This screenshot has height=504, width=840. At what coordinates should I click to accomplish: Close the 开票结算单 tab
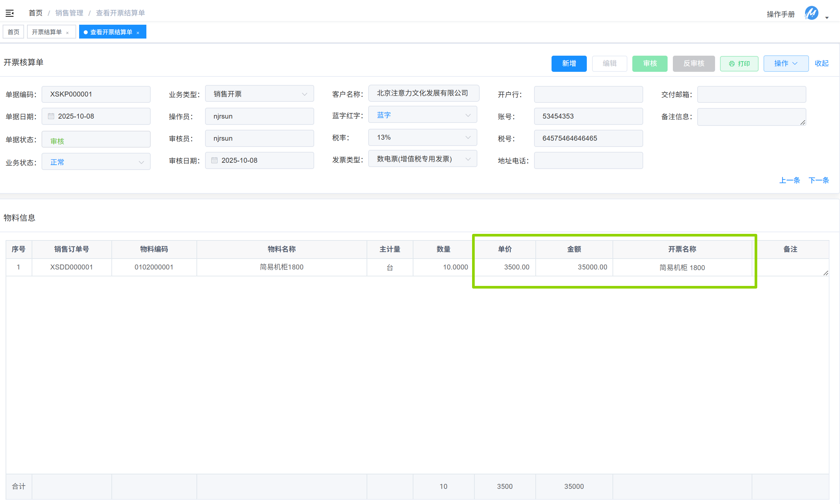coord(68,33)
